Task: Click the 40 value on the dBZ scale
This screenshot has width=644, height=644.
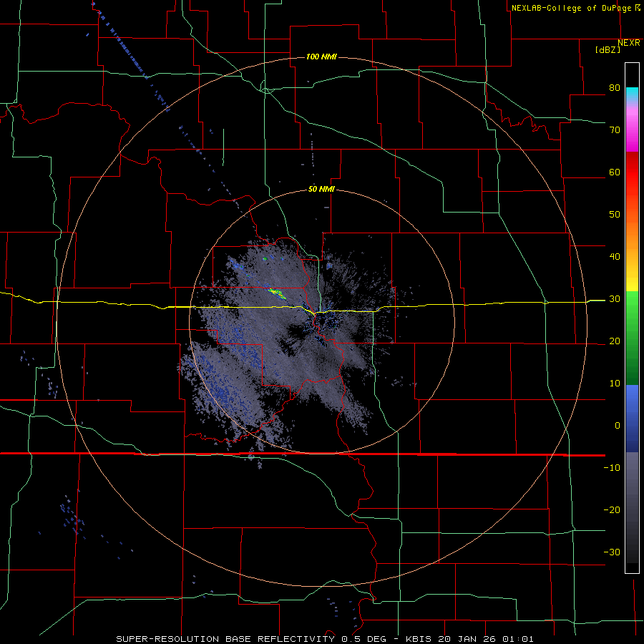Action: click(x=615, y=257)
